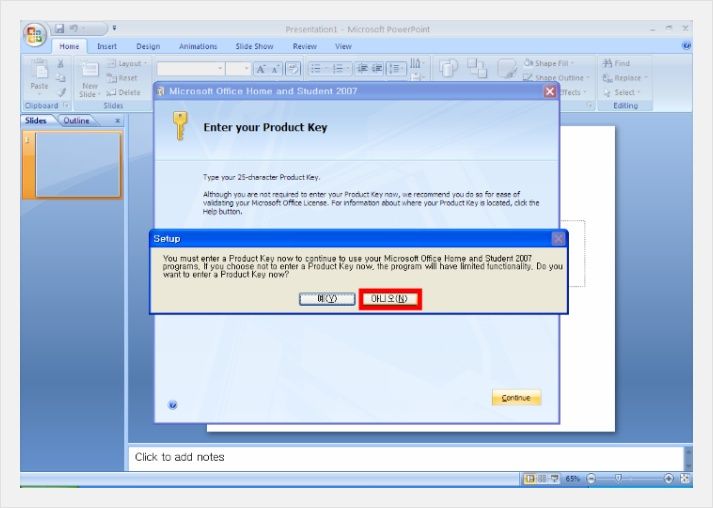The height and width of the screenshot is (508, 713).
Task: Select slide 1 thumbnail
Action: 78,165
